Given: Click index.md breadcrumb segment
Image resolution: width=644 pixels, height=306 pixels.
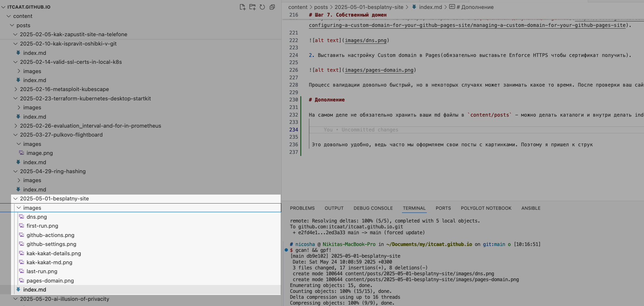Looking at the screenshot, I should (430, 7).
